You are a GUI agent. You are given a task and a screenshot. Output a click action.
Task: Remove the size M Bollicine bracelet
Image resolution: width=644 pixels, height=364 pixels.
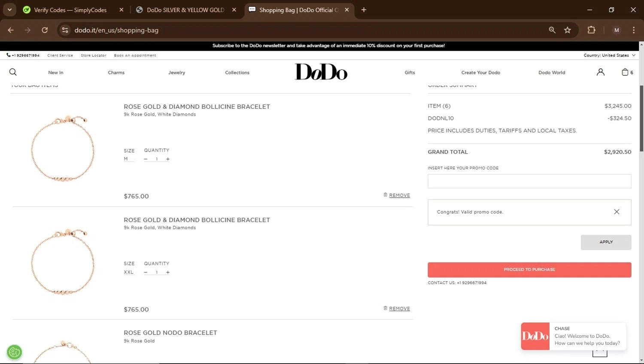[x=397, y=195]
